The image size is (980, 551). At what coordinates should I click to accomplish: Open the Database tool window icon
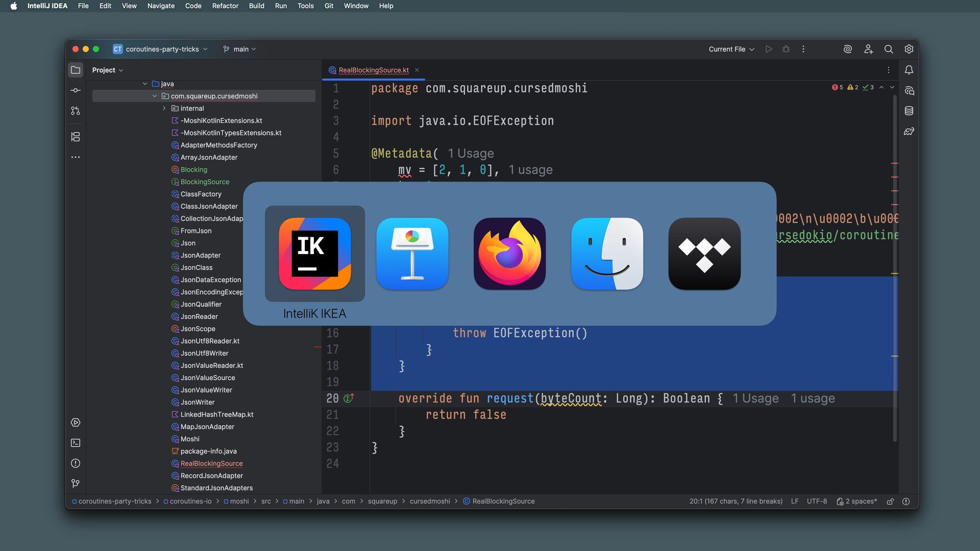click(909, 111)
